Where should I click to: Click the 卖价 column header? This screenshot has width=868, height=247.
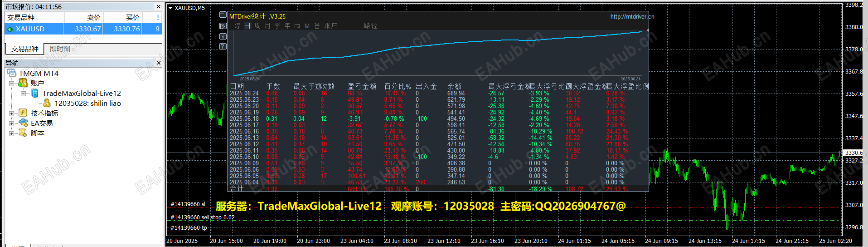[84, 17]
